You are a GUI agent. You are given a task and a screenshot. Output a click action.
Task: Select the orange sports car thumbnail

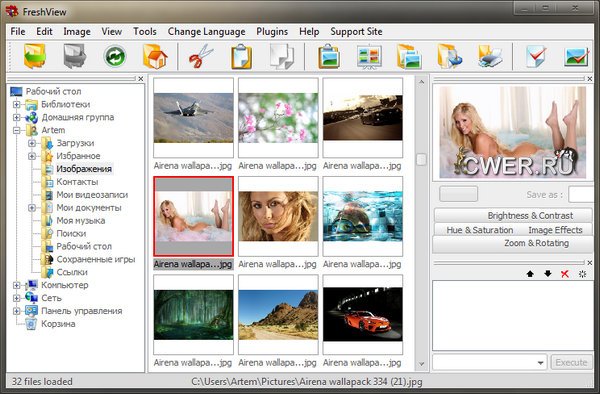pos(363,314)
